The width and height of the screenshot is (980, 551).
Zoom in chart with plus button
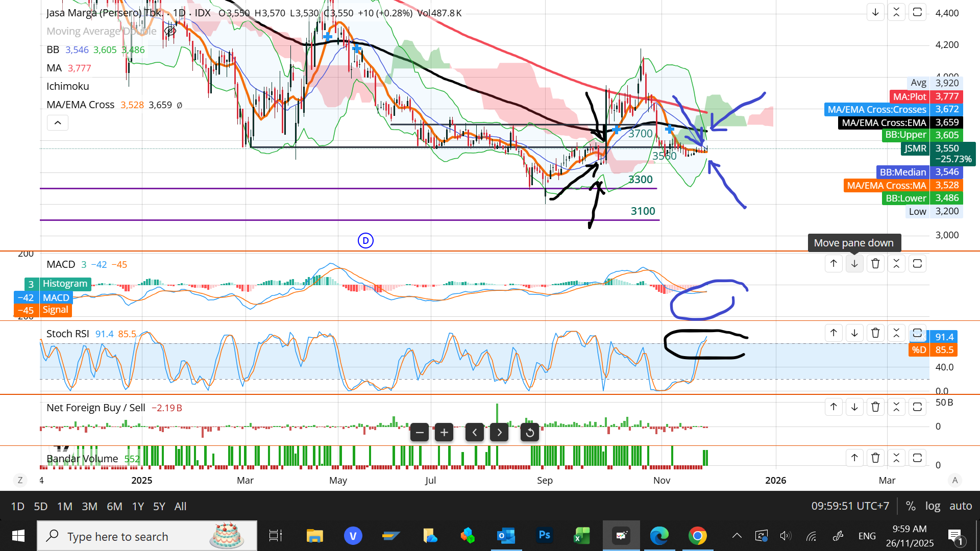coord(444,433)
